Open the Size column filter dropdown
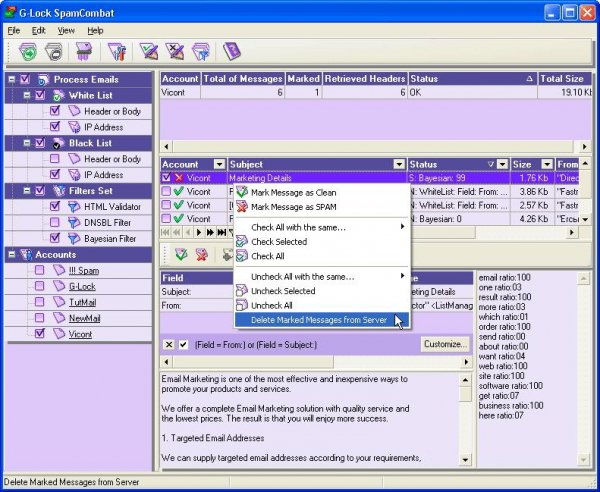Image resolution: width=600 pixels, height=492 pixels. tap(548, 165)
